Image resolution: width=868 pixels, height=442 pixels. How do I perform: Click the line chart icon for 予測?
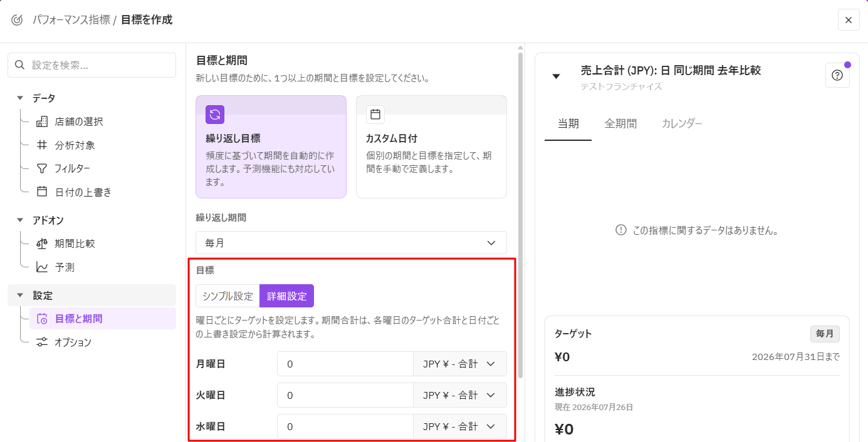[42, 267]
